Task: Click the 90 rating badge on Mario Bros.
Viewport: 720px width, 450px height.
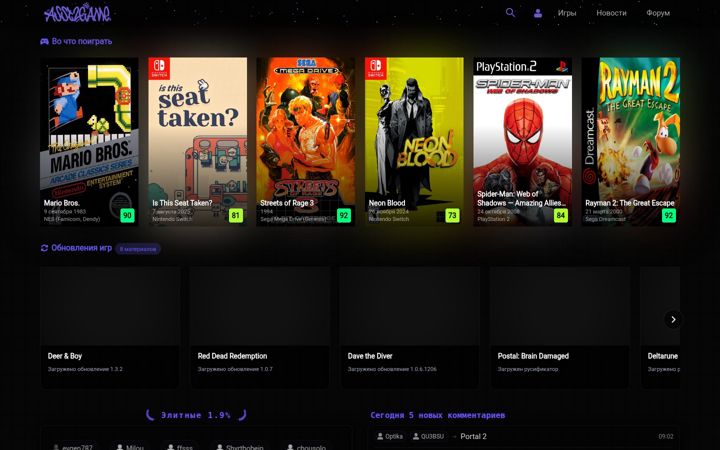Action: [x=127, y=215]
